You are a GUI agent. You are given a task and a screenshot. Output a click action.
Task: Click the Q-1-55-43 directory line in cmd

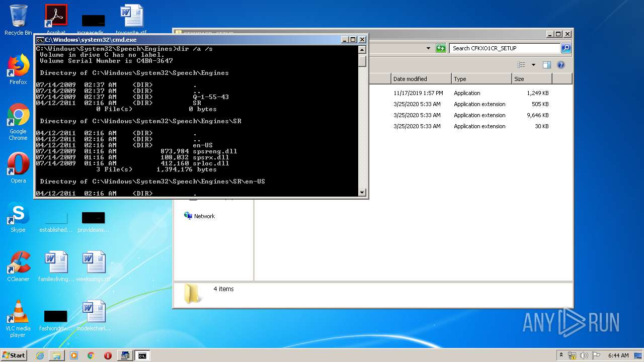coord(132,97)
